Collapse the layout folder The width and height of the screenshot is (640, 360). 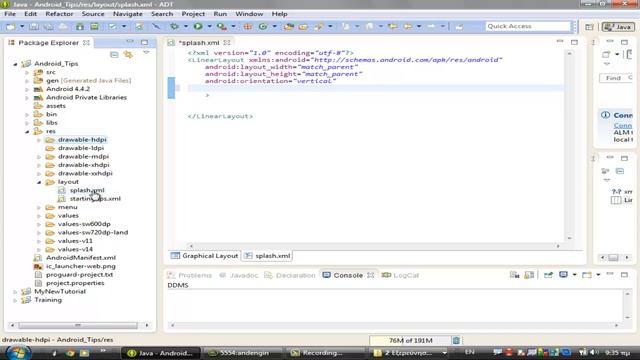tap(39, 182)
